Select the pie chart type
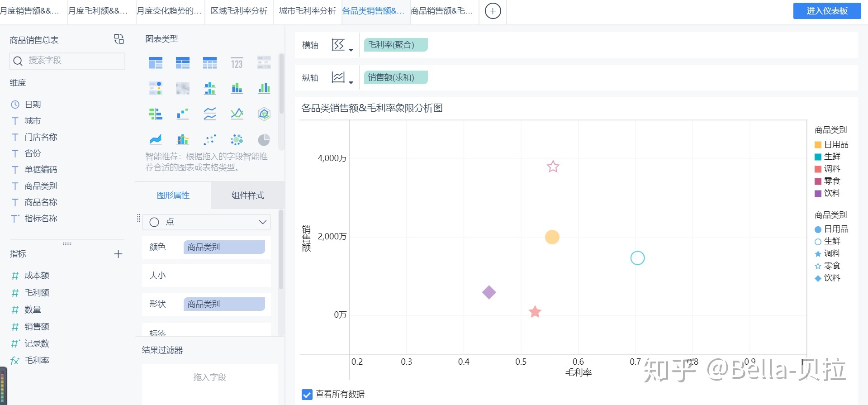 pyautogui.click(x=264, y=139)
